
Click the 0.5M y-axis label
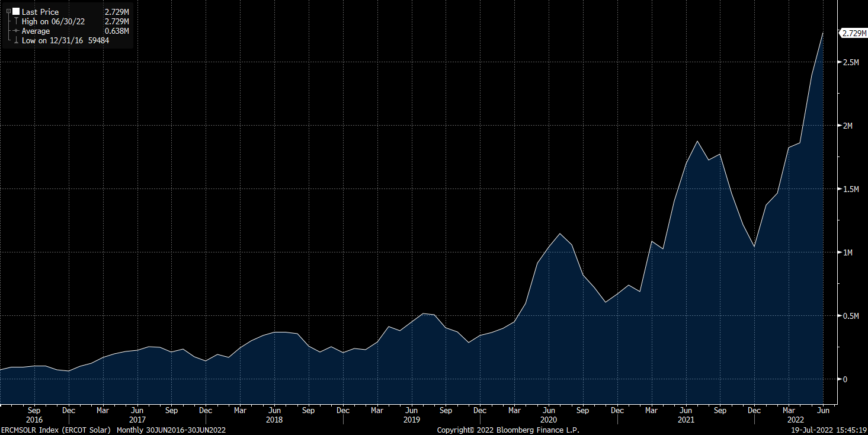tap(851, 316)
